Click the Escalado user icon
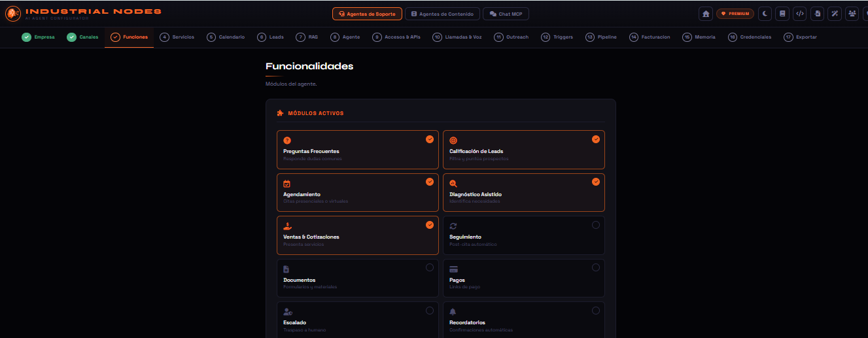Image resolution: width=868 pixels, height=338 pixels. (288, 312)
